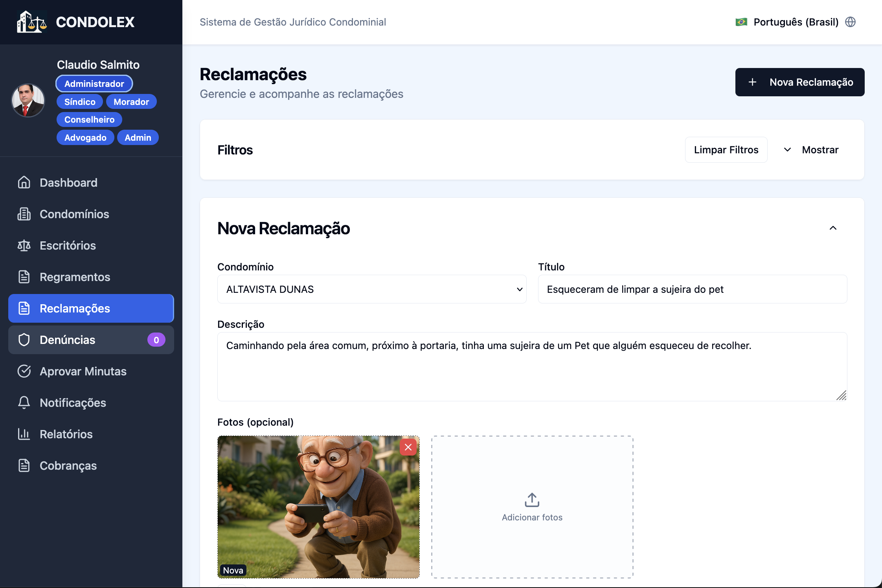Click the Escritórios scales icon
The height and width of the screenshot is (588, 882).
click(x=24, y=245)
